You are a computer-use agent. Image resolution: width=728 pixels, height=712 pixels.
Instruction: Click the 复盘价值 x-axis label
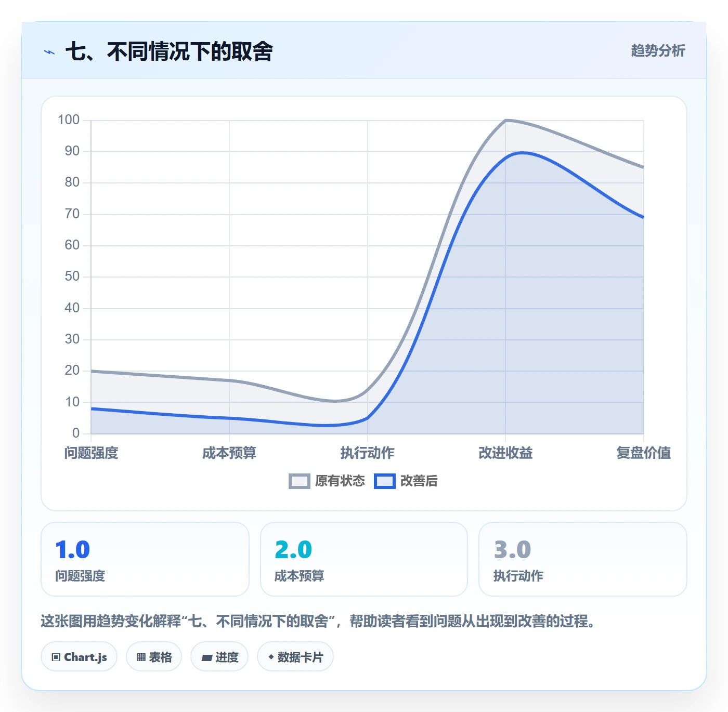644,453
